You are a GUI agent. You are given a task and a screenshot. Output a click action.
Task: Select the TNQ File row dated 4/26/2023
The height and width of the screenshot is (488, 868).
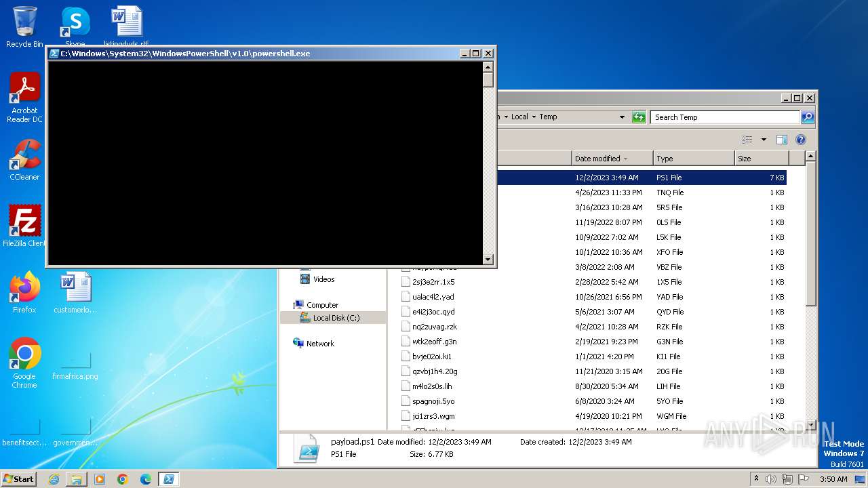click(642, 192)
